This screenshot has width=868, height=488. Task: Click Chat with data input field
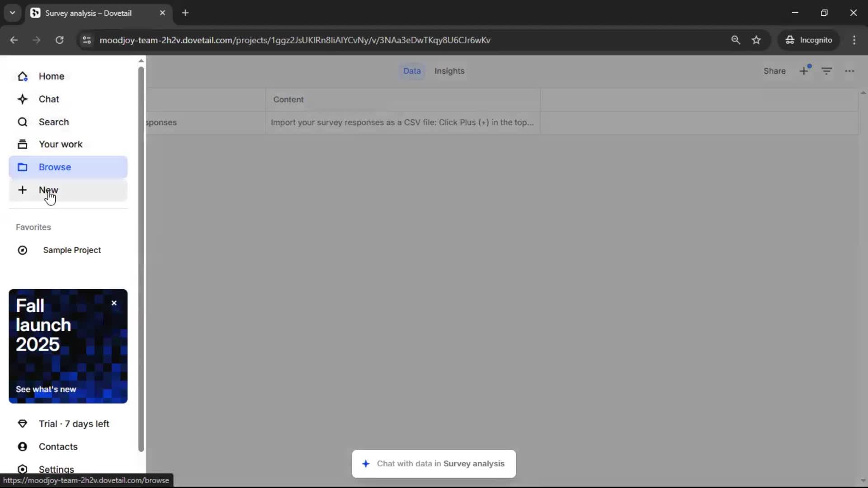coord(434,464)
